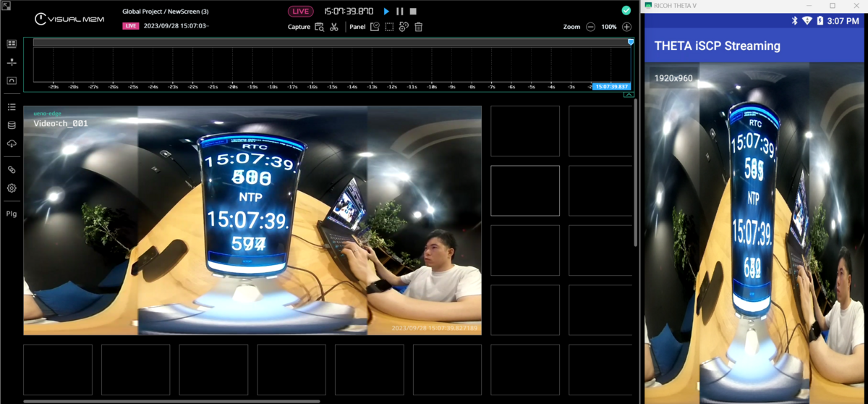
Task: Stop the playback
Action: point(413,12)
